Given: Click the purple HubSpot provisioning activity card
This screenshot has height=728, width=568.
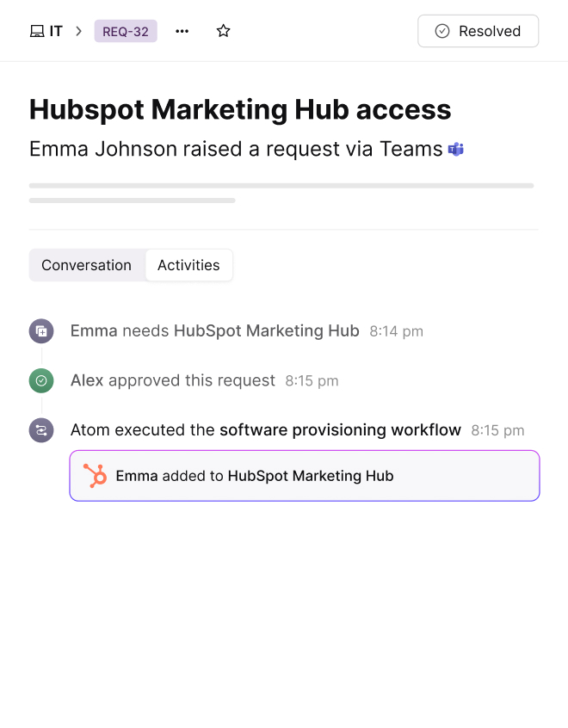Looking at the screenshot, I should pyautogui.click(x=304, y=475).
